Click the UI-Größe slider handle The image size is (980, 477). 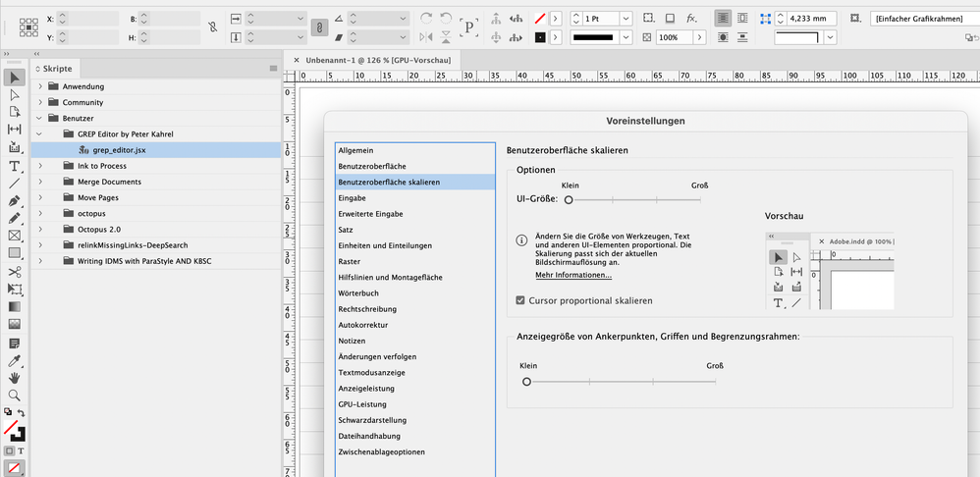coord(569,199)
